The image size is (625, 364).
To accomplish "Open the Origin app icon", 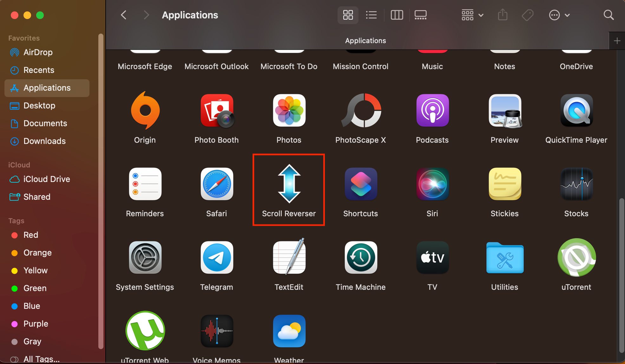I will [145, 110].
